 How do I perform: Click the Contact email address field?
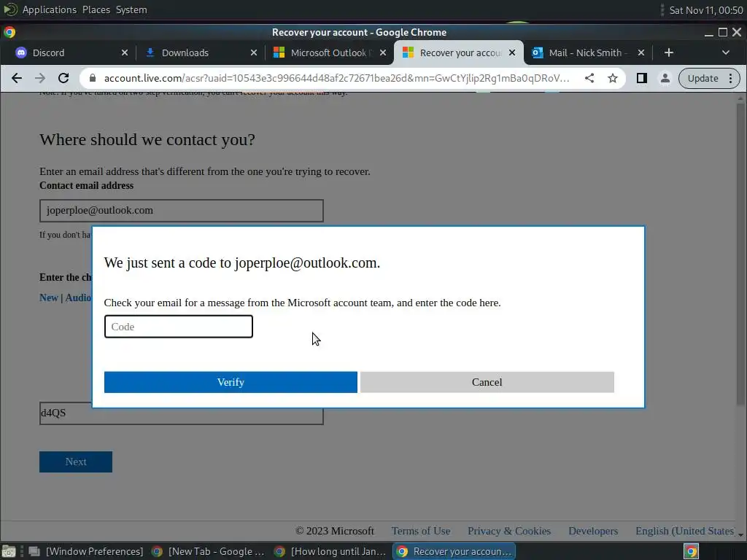[182, 211]
